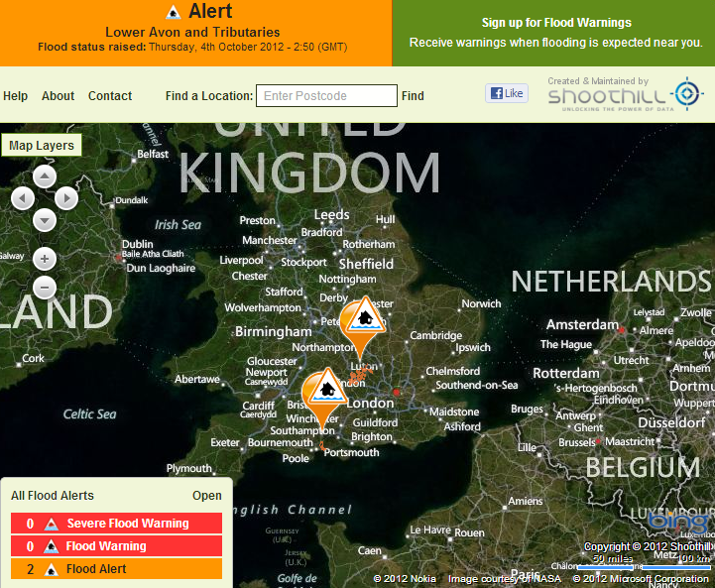Select the Flood Alert row
Image resolution: width=715 pixels, height=588 pixels.
(116, 569)
